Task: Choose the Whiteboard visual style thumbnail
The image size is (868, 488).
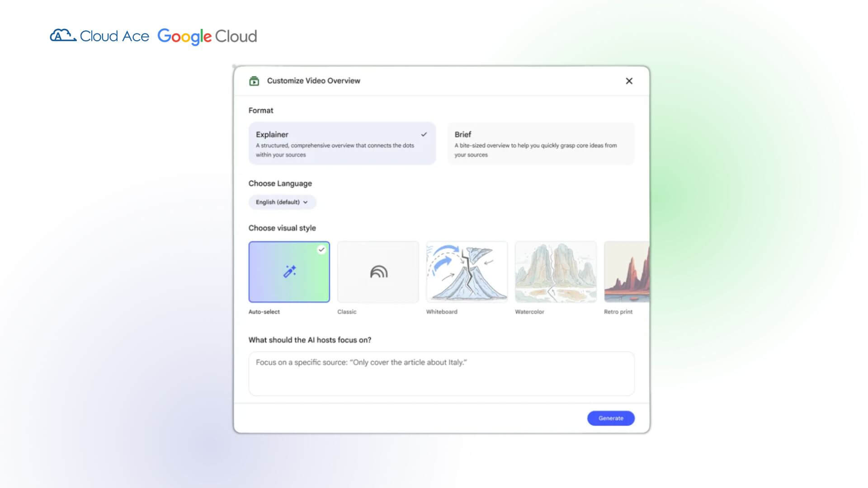Action: pyautogui.click(x=467, y=272)
